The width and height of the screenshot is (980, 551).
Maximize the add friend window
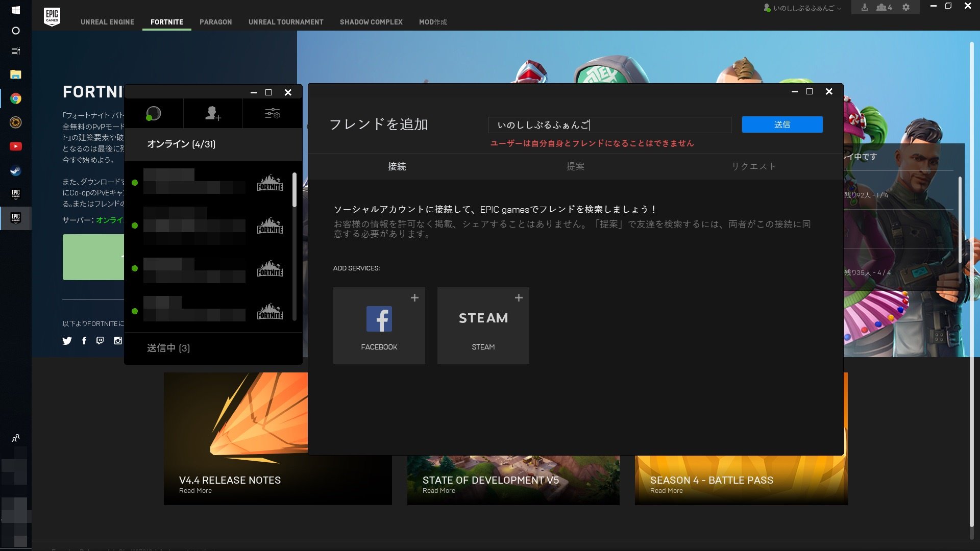pyautogui.click(x=810, y=91)
